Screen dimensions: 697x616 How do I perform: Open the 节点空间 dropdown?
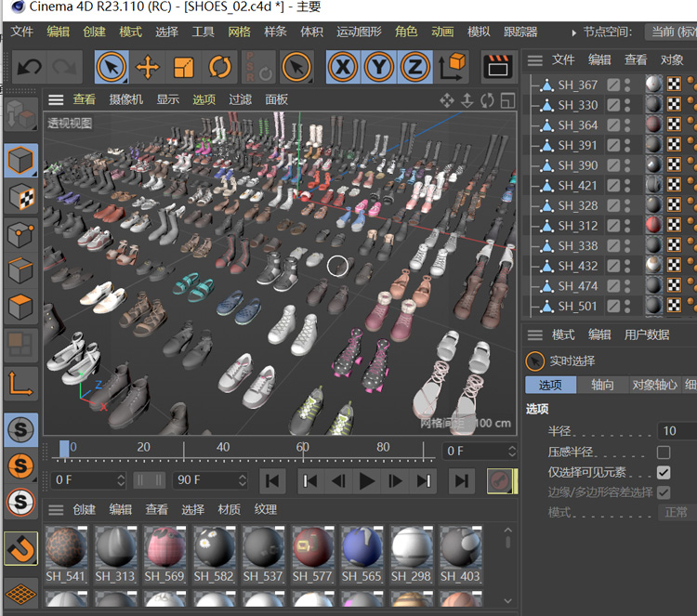click(673, 32)
